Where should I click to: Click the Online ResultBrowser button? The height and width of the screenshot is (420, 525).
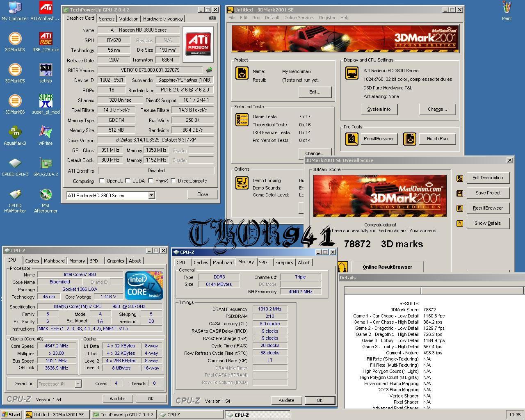click(x=387, y=267)
